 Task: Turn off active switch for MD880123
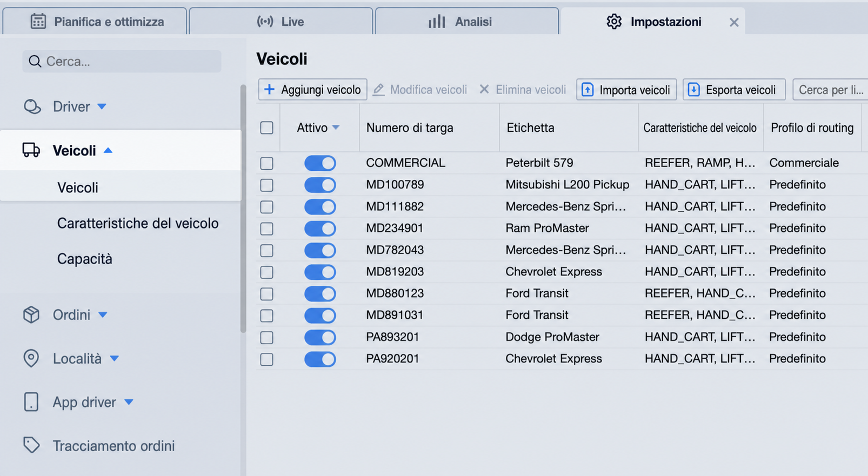coord(320,293)
